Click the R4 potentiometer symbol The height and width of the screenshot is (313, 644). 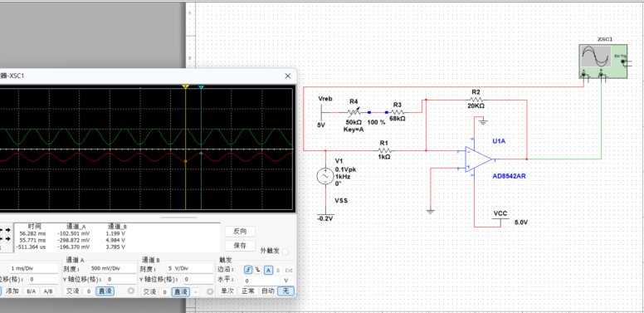354,112
